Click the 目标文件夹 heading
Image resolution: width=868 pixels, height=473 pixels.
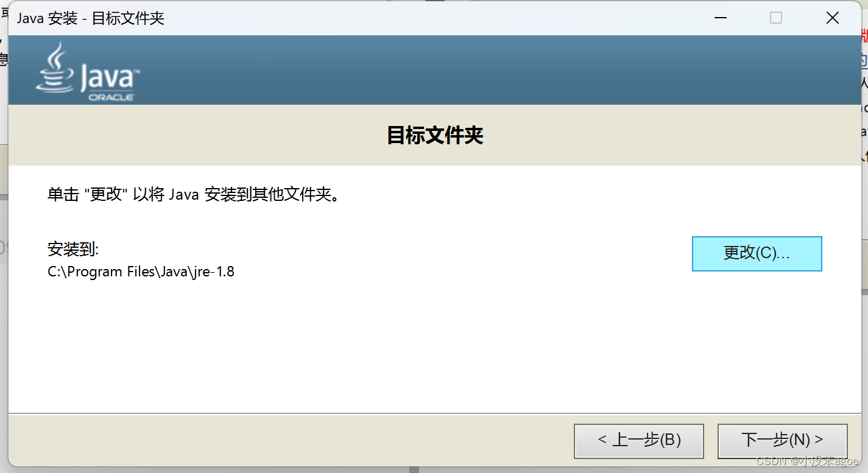point(435,135)
